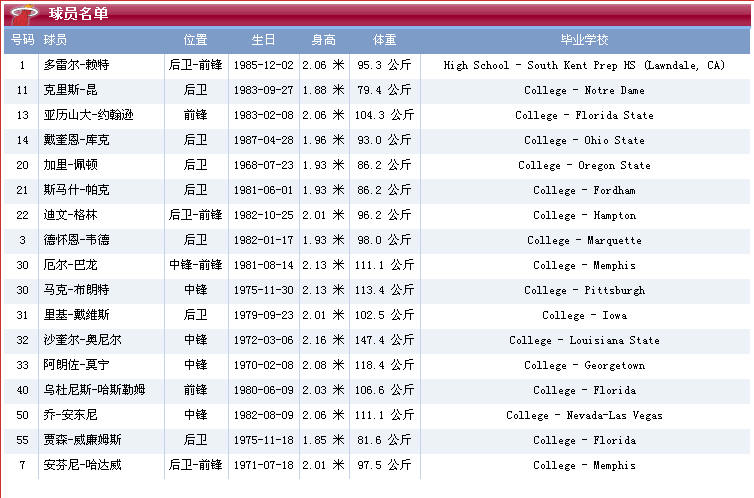Click position 中锋-前锋
Image resolution: width=754 pixels, height=498 pixels.
click(195, 265)
